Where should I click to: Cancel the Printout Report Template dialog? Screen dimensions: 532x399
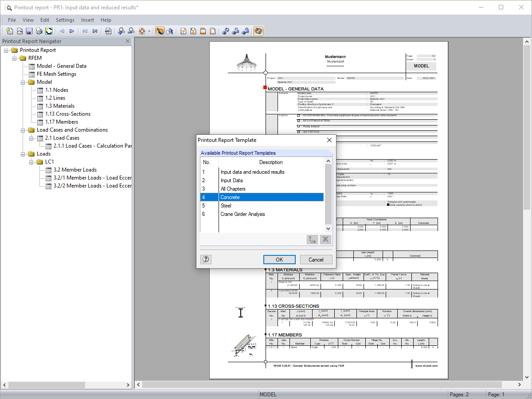316,260
